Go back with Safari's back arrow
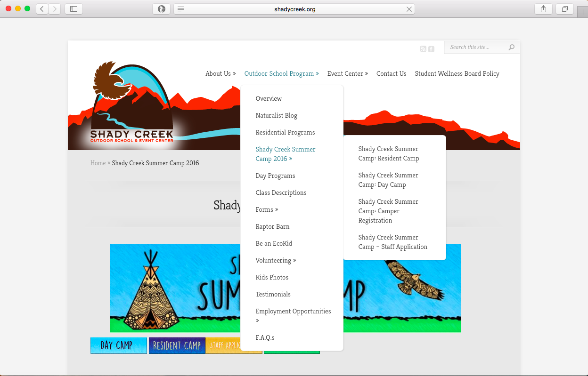The height and width of the screenshot is (376, 588). pos(42,8)
